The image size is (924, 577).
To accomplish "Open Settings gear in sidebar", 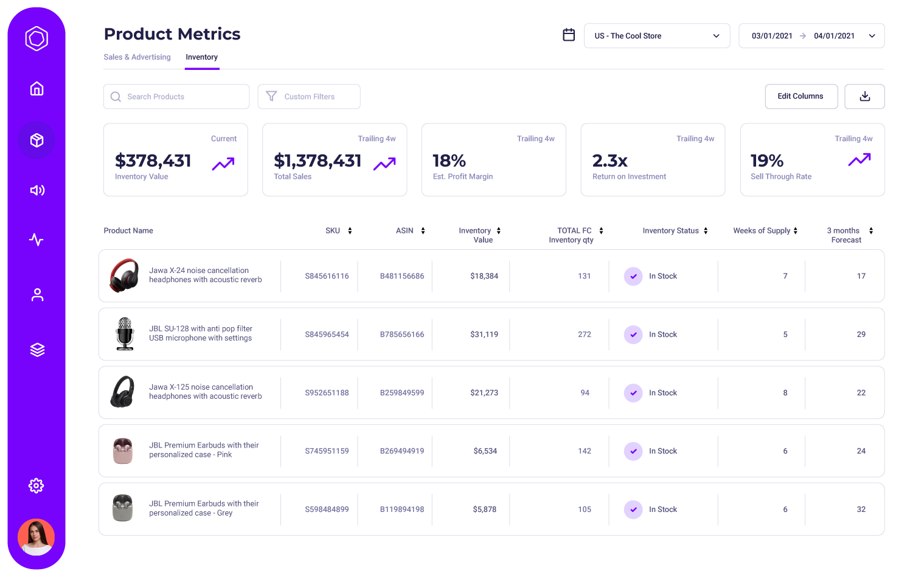I will click(x=36, y=486).
